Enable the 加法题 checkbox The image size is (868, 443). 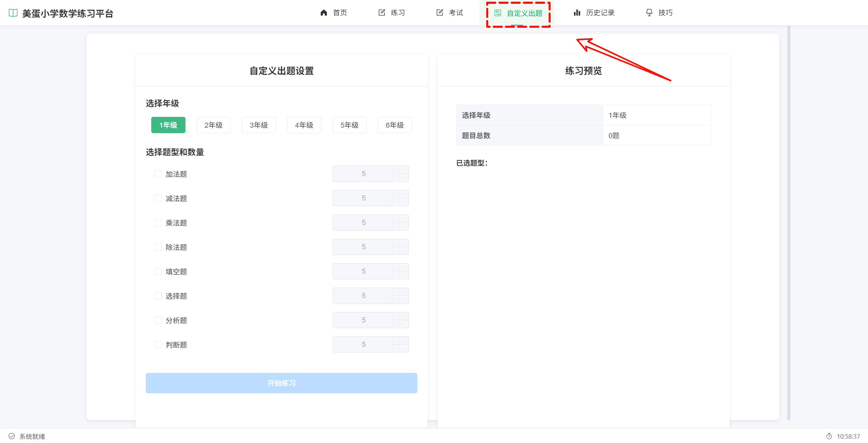pos(158,174)
